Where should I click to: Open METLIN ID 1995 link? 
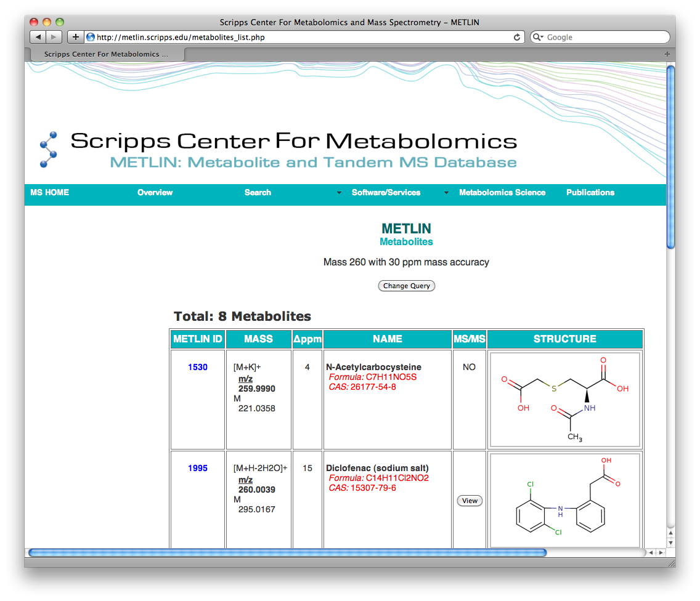[197, 467]
